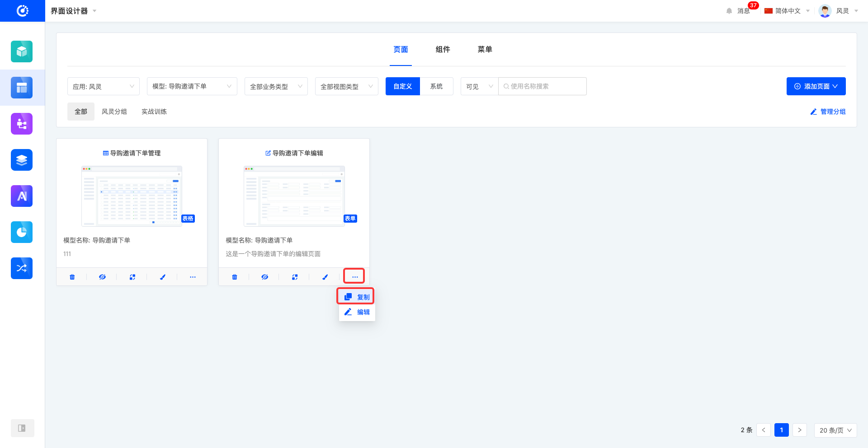The width and height of the screenshot is (868, 448).
Task: Click the shuffle integration icon in sidebar
Action: [22, 268]
